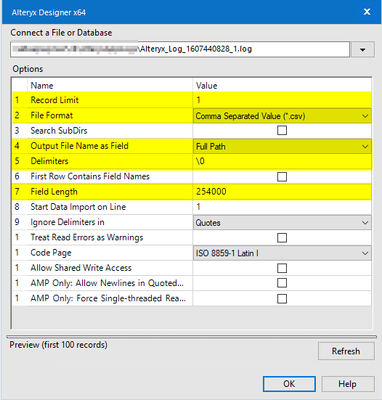Expand the Ignore Delimiters in dropdown

282,222
